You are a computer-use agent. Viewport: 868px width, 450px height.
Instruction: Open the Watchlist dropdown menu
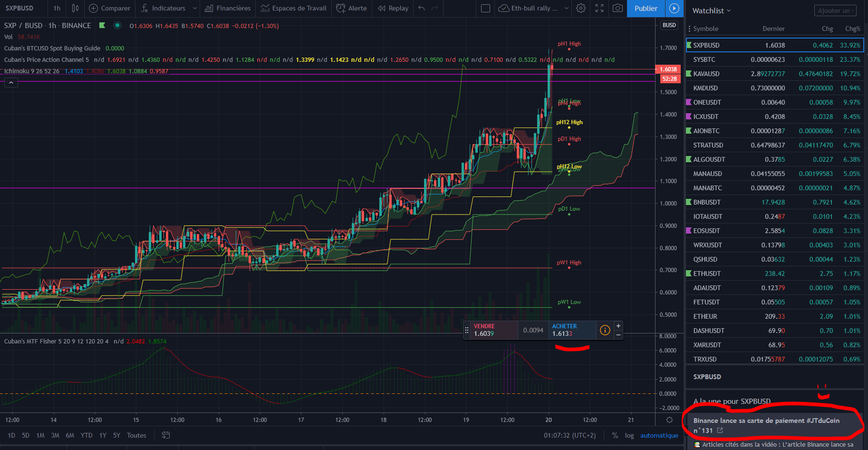[x=711, y=10]
